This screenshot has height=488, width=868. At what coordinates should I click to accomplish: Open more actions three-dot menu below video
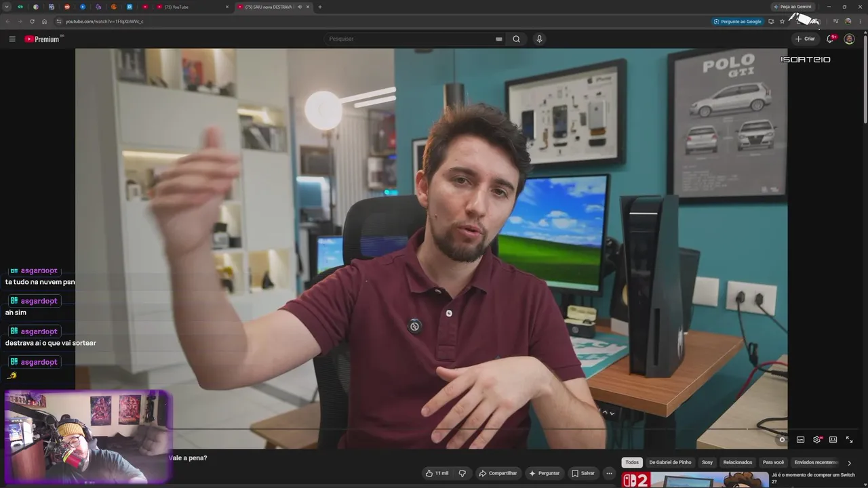[609, 473]
